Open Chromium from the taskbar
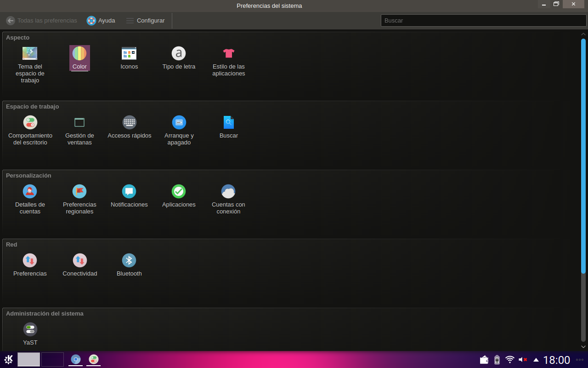The image size is (588, 368). 76,359
